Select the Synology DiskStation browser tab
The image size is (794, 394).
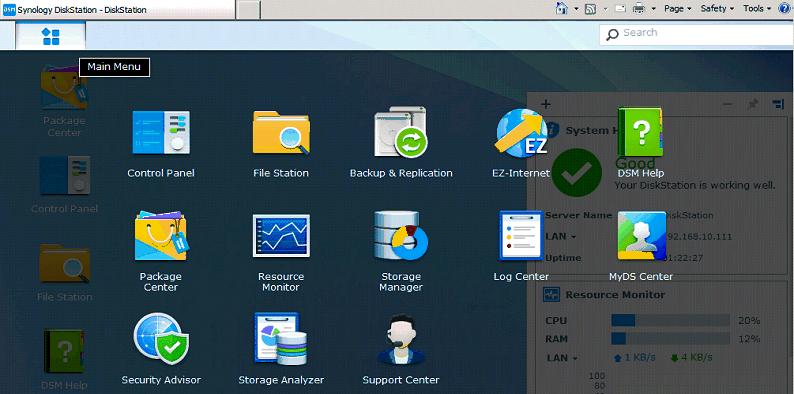[117, 10]
